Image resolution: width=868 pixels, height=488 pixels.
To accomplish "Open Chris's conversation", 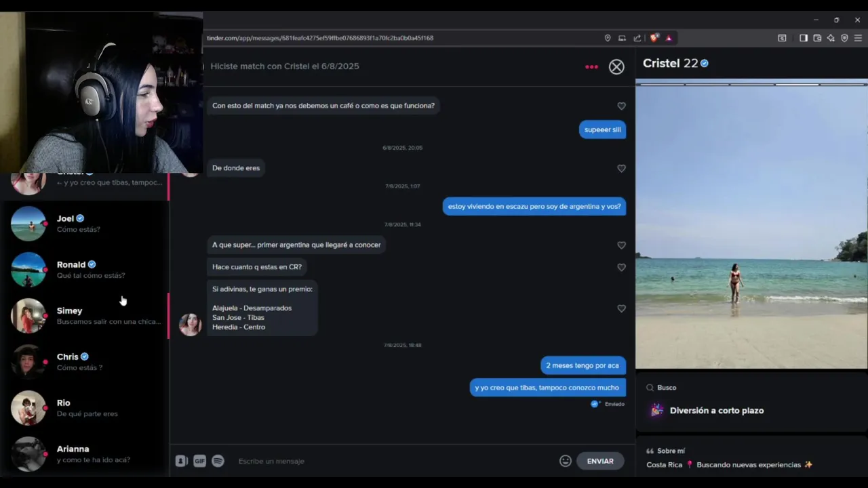I will 85,362.
